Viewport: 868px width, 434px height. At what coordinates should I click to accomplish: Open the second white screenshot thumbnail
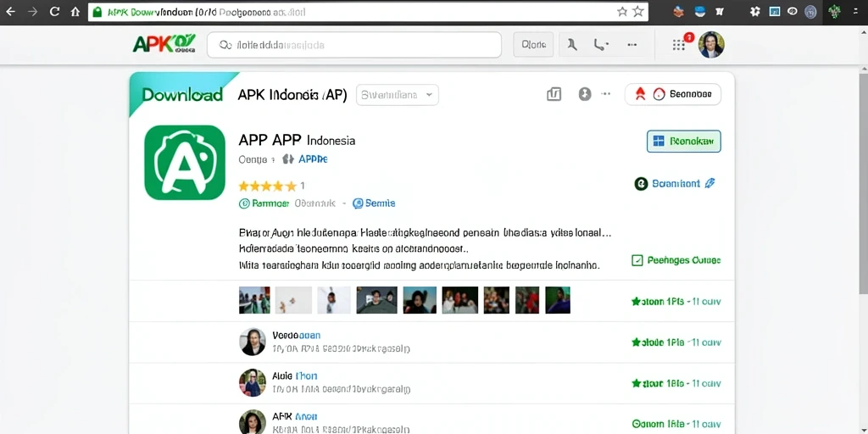(x=292, y=300)
